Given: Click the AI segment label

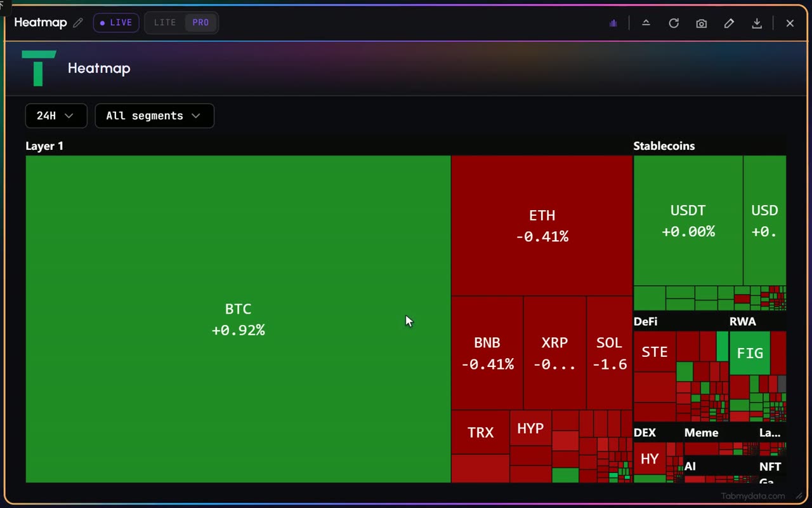Looking at the screenshot, I should 690,466.
